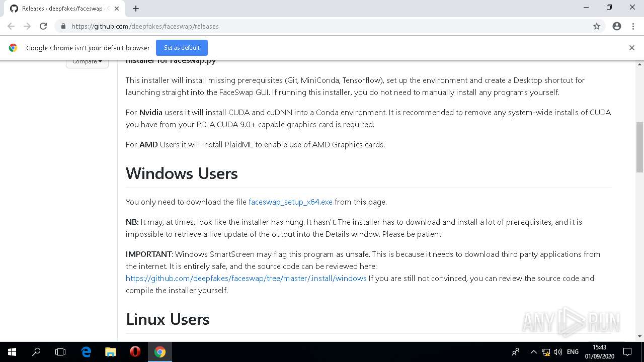Screen dimensions: 644x362
Task: Click the Windows Users heading
Action: point(182,173)
